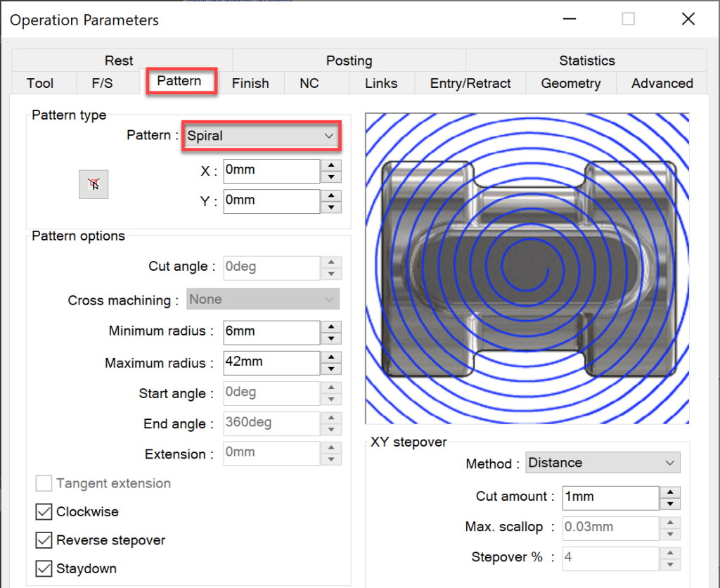
Task: Switch to the Geometry tab
Action: [x=571, y=83]
